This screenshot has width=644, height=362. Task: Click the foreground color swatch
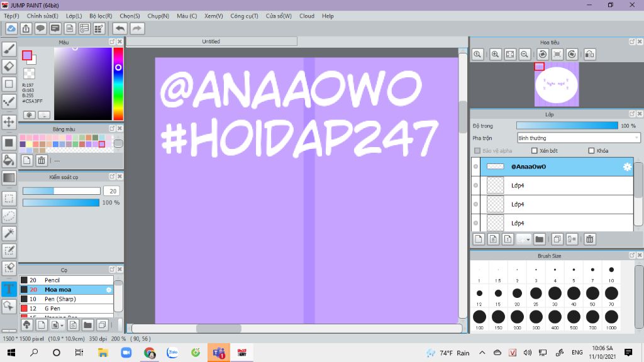27,55
